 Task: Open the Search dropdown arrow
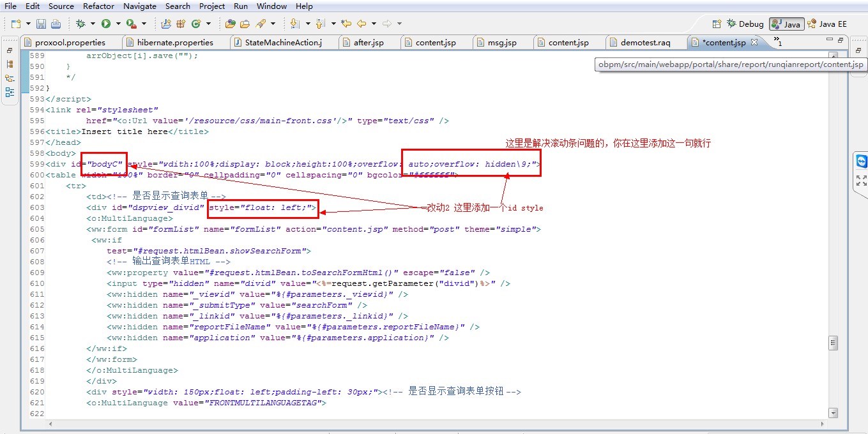point(273,24)
